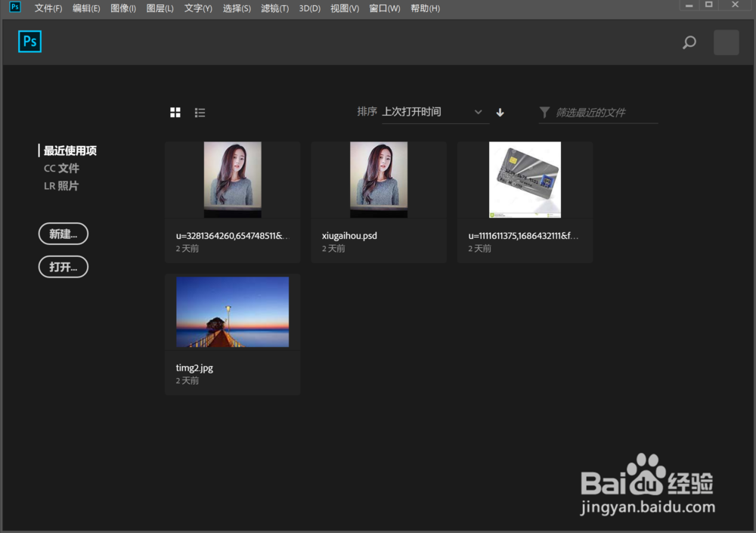Screen dimensions: 756x533
Task: Click the Ps logo on the home screen
Action: click(29, 42)
